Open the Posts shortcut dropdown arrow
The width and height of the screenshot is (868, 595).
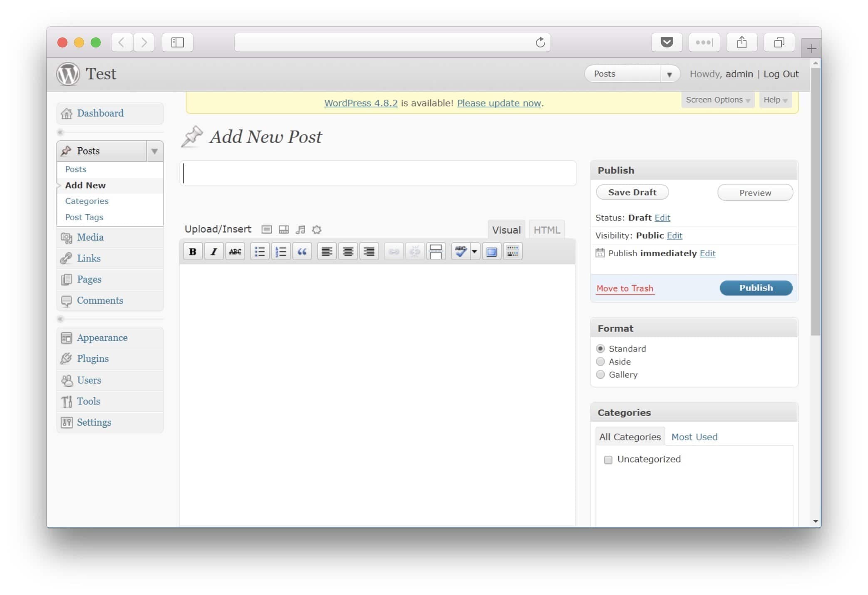[670, 74]
